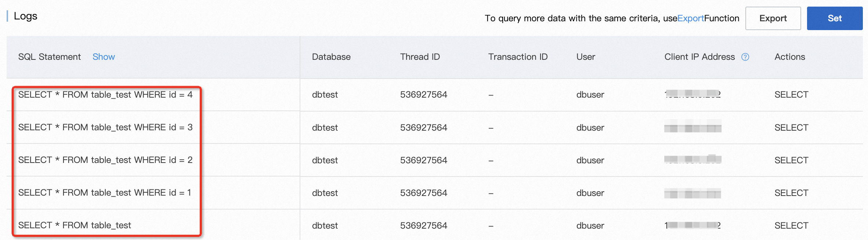Select the SQL statement with id = 1
The image size is (868, 240).
[105, 193]
